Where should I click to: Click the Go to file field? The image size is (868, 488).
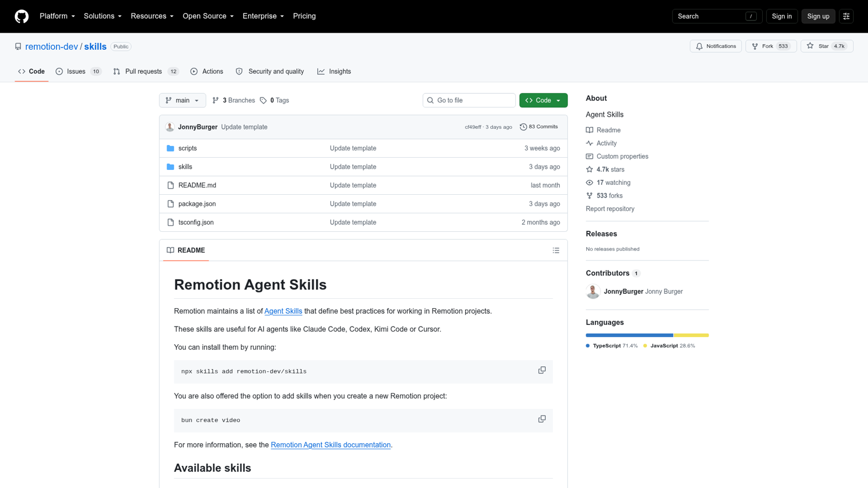[469, 100]
